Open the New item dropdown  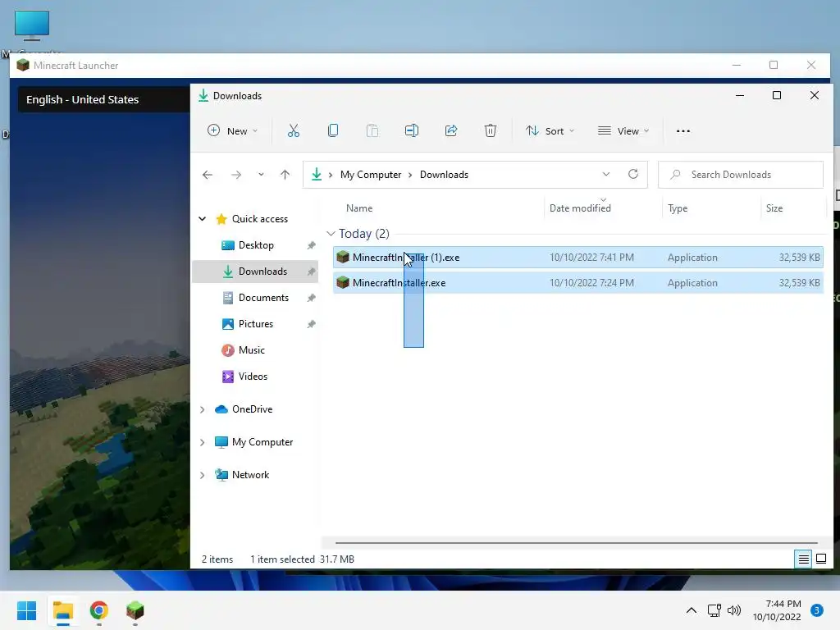pyautogui.click(x=232, y=130)
